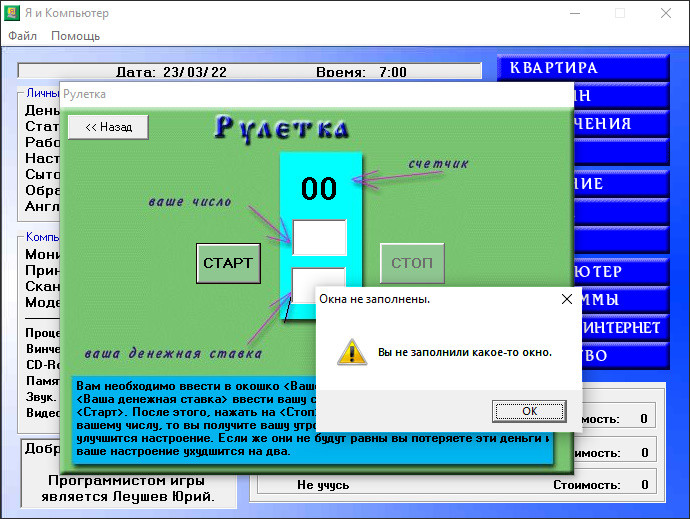Image resolution: width=690 pixels, height=519 pixels.
Task: Click the 'Дата: 23/03/22' text
Action: pos(171,72)
